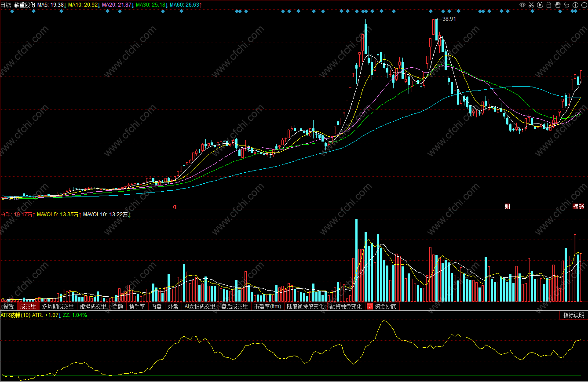Viewport: 588px width, 382px height.
Task: Activate the hand pan tool
Action: click(x=558, y=5)
